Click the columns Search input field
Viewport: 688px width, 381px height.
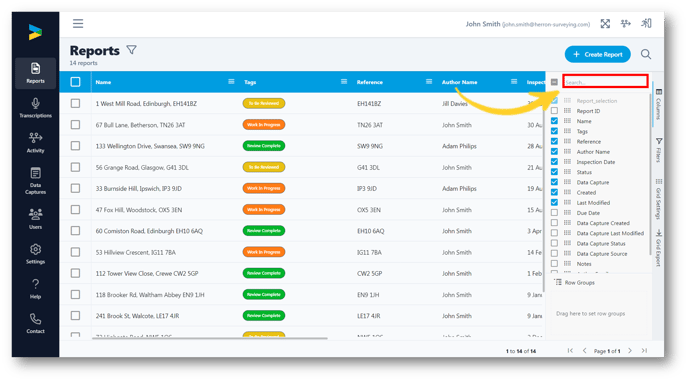pyautogui.click(x=605, y=82)
